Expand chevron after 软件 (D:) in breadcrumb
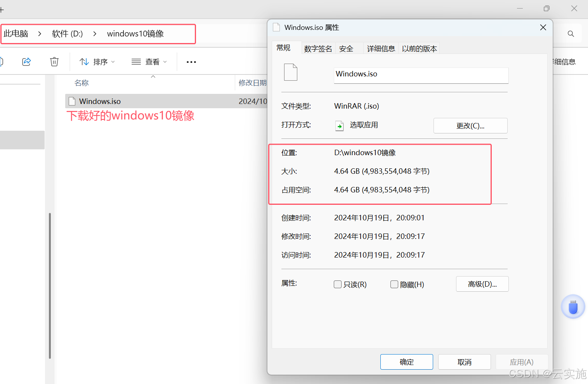588x384 pixels. click(95, 34)
